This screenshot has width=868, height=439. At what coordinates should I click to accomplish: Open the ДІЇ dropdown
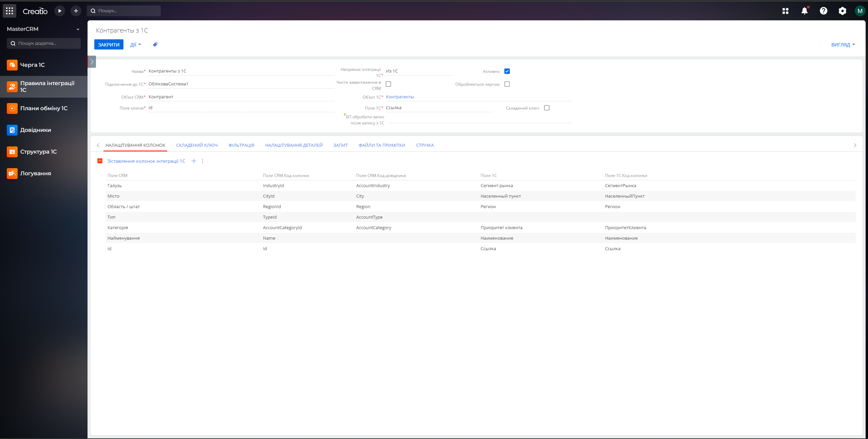click(x=135, y=44)
